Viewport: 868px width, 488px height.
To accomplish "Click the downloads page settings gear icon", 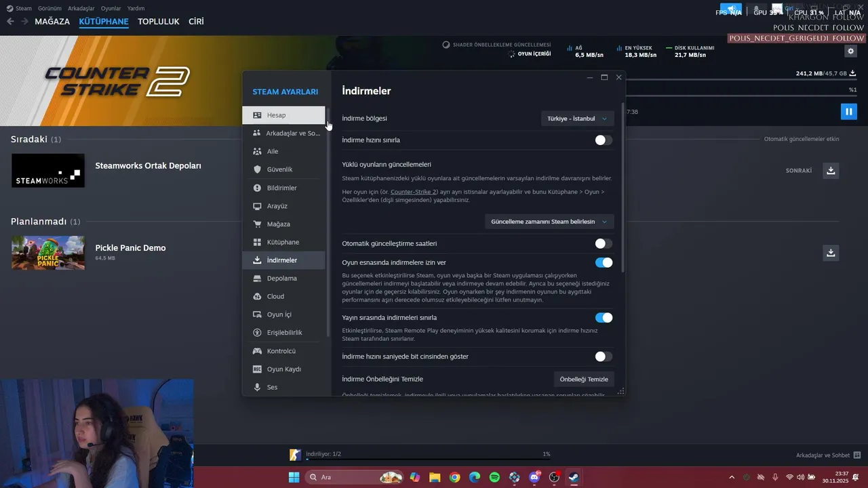I will [851, 51].
